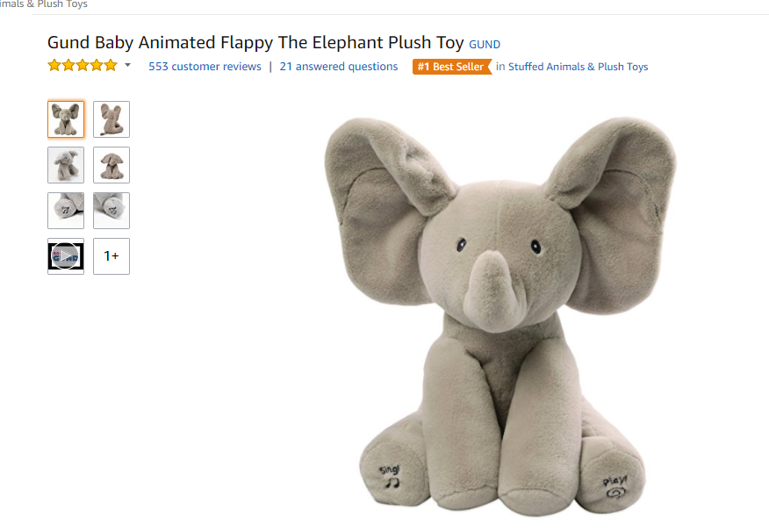Open the 21 answered questions link

(x=338, y=66)
